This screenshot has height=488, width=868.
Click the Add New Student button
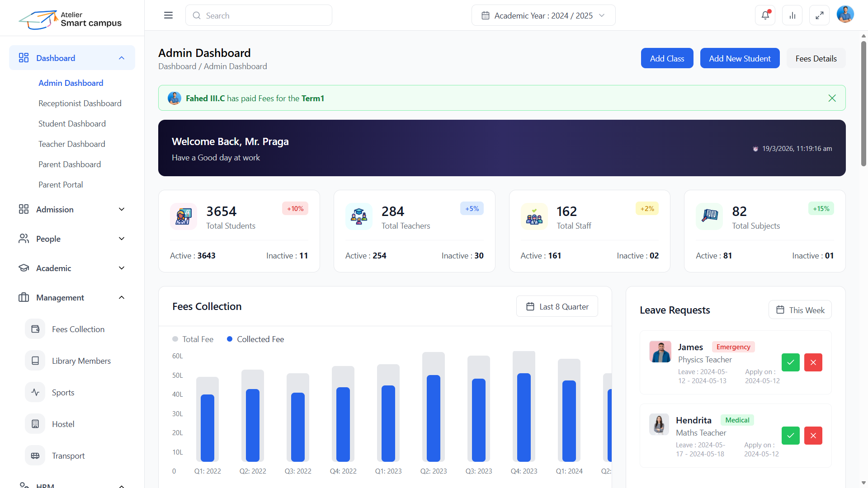coord(740,58)
